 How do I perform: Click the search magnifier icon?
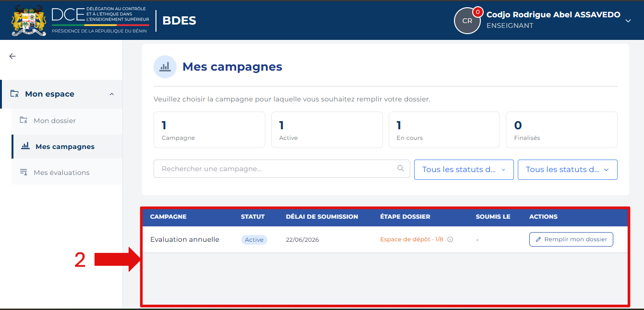[x=401, y=169]
